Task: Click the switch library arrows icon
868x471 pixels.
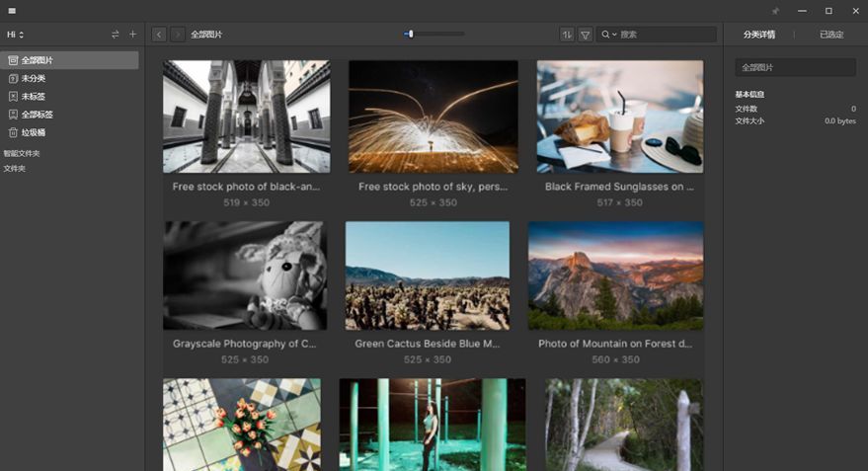Action: 116,35
